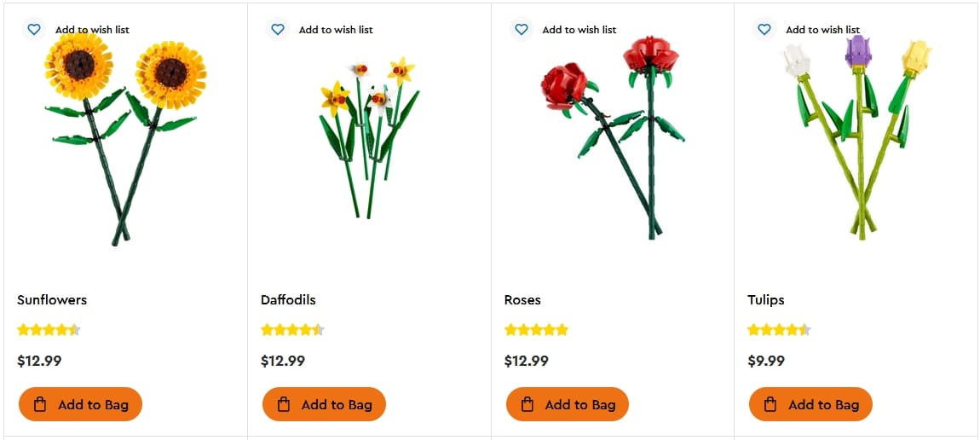This screenshot has width=980, height=440.
Task: Click the heart icon above Daffodils
Action: (x=277, y=30)
